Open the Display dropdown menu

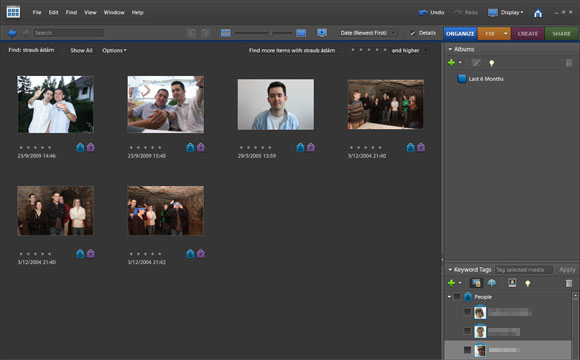(x=512, y=13)
